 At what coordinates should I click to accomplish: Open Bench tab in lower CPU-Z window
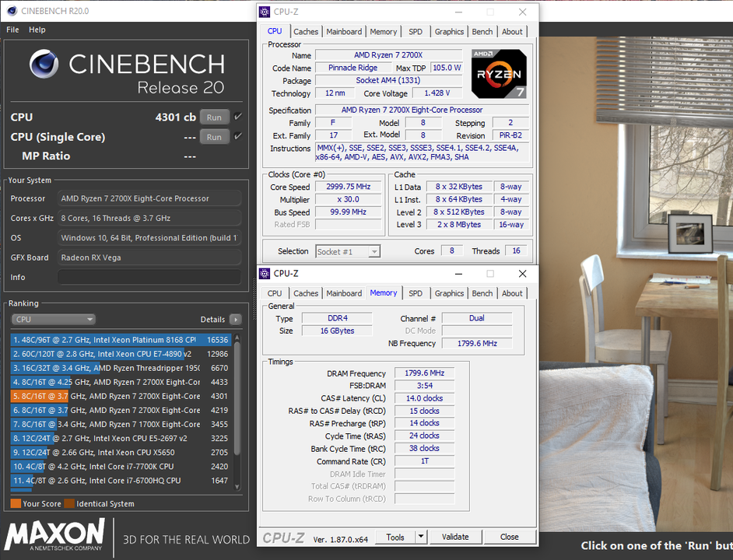pyautogui.click(x=482, y=293)
